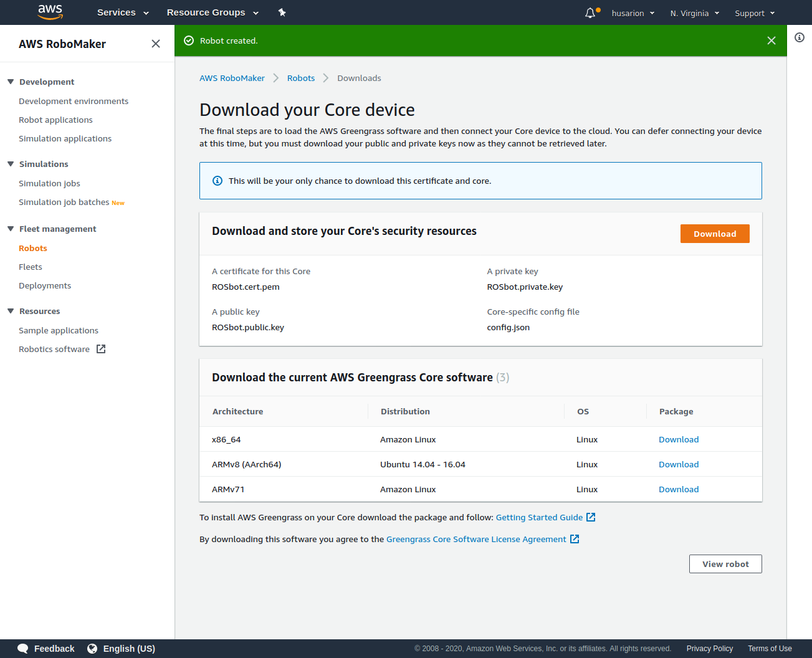Click the external link icon after Getting Started Guide
Screen dimensions: 812x658
[x=591, y=517]
